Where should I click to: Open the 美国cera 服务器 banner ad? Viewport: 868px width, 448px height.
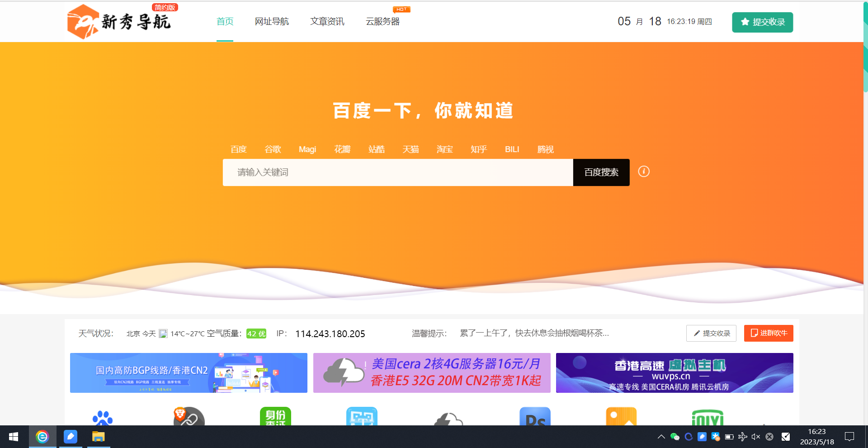(x=432, y=373)
